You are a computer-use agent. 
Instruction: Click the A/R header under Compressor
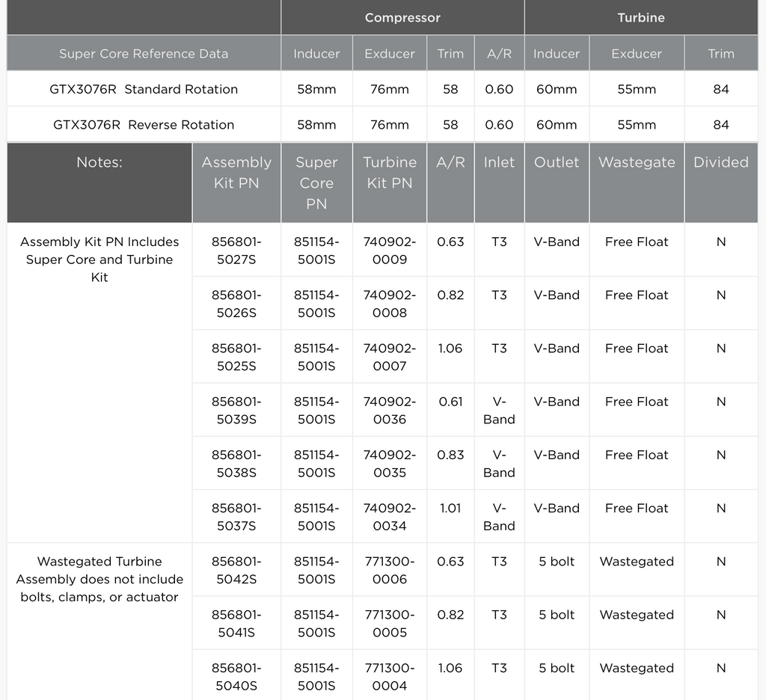[x=499, y=53]
